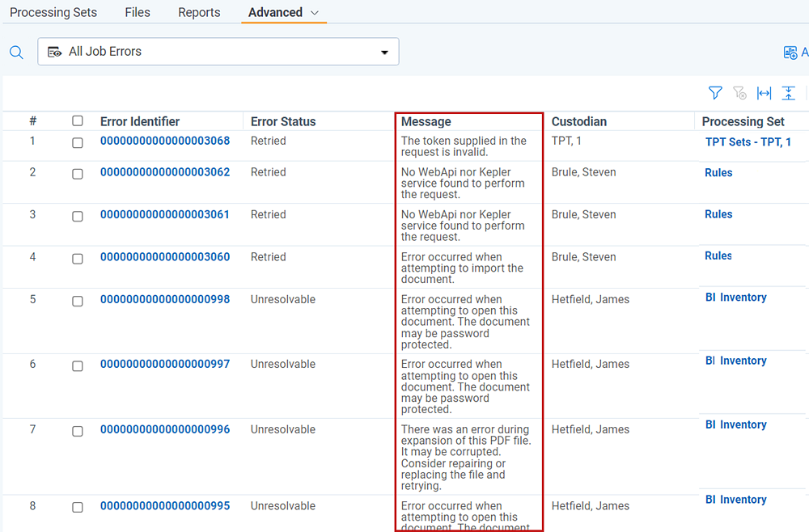Open error identifier ending in 3061
This screenshot has height=532, width=809.
coord(165,214)
